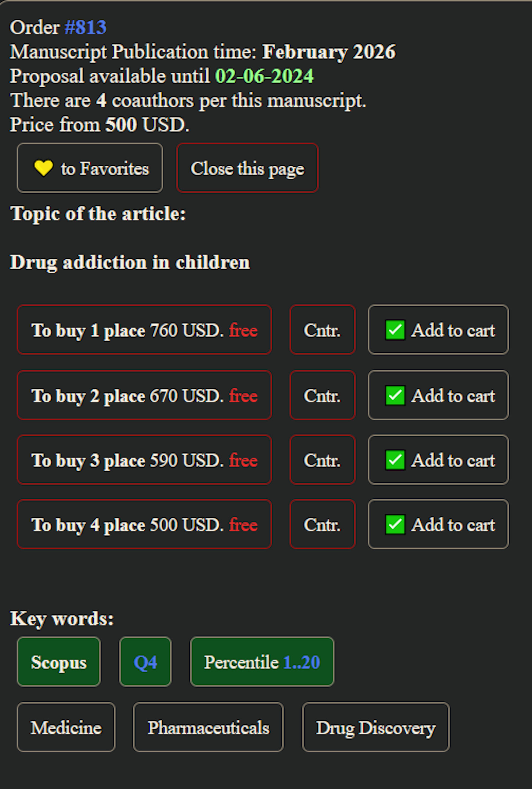Click the Percentile 1..20 tag
Screen dimensions: 532x789
(x=262, y=662)
